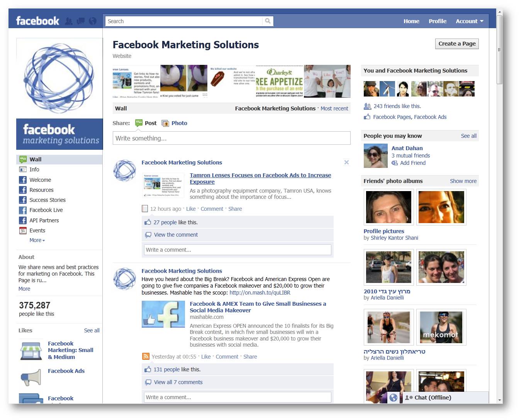
Task: Click Add Friend for Anat Dahan
Action: tap(413, 163)
